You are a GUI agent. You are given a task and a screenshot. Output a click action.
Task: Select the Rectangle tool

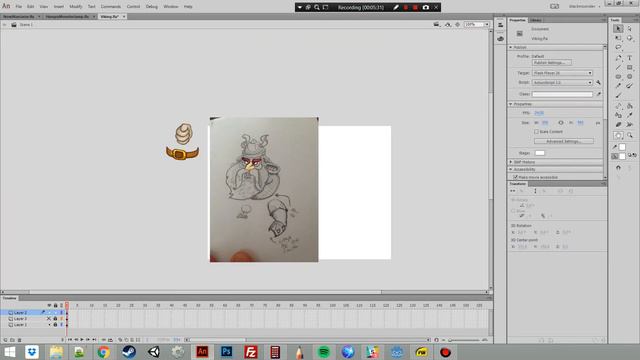[629, 67]
